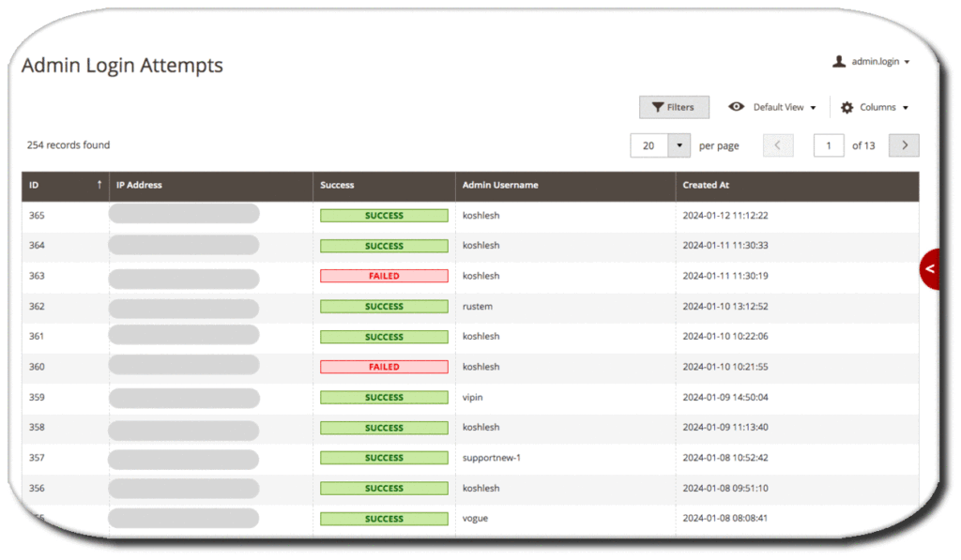
Task: Click the Columns gear icon
Action: click(x=847, y=108)
